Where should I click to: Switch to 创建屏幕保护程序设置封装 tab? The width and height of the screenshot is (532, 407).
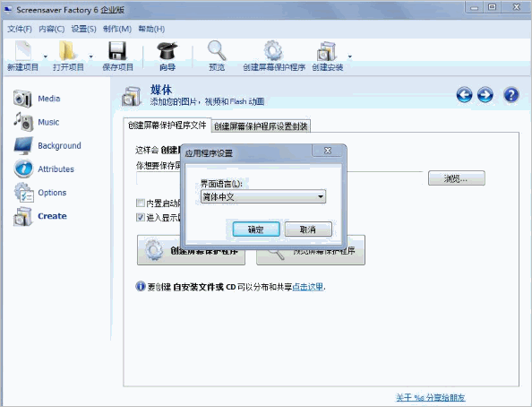pyautogui.click(x=261, y=126)
